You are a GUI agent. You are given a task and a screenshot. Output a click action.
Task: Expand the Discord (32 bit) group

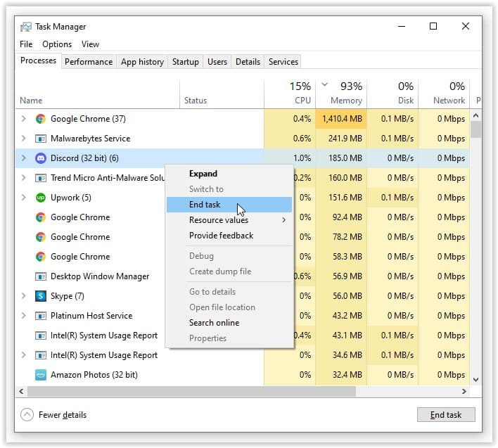tap(23, 158)
